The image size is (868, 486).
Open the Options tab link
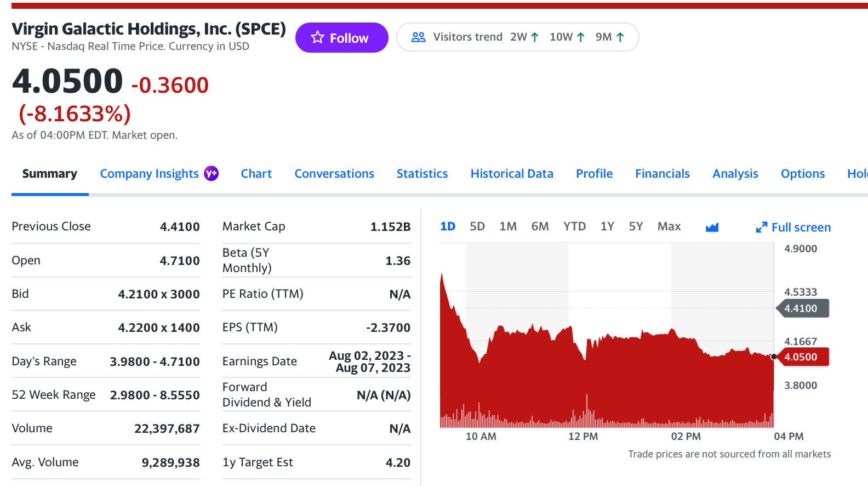click(802, 174)
